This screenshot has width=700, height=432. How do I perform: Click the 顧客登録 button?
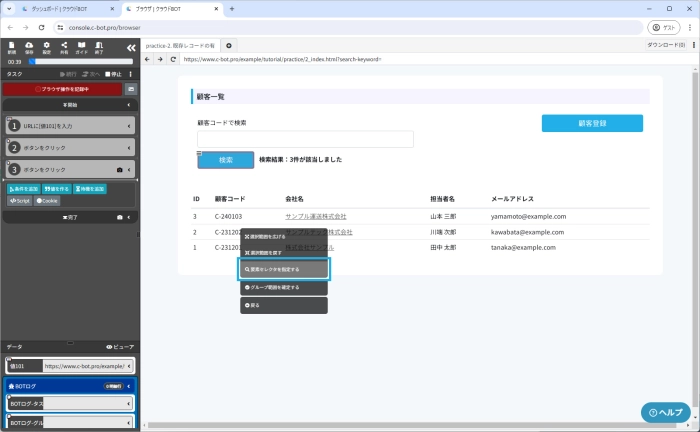pos(592,123)
